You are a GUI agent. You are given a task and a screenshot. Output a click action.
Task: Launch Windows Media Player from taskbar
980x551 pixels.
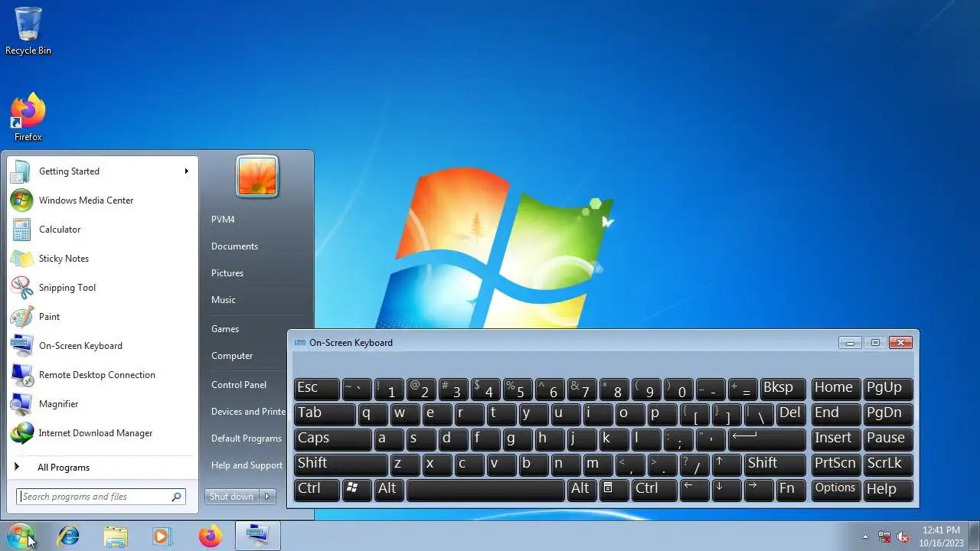[162, 536]
